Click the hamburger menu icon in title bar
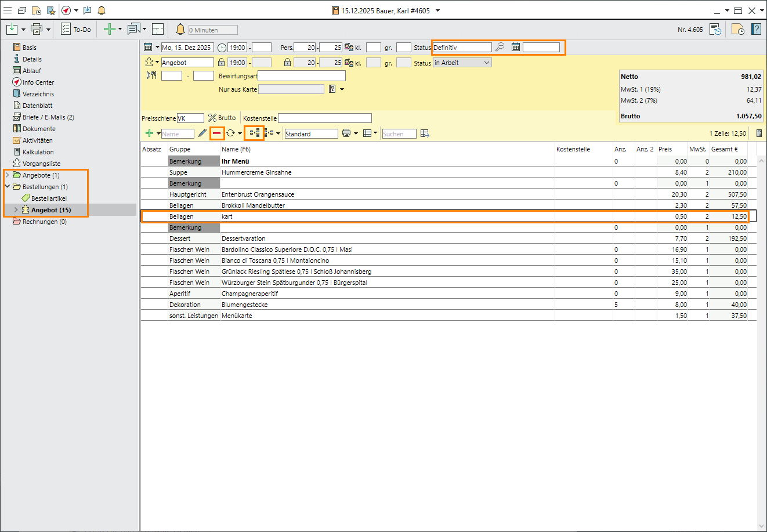Image resolution: width=767 pixels, height=532 pixels. tap(8, 10)
